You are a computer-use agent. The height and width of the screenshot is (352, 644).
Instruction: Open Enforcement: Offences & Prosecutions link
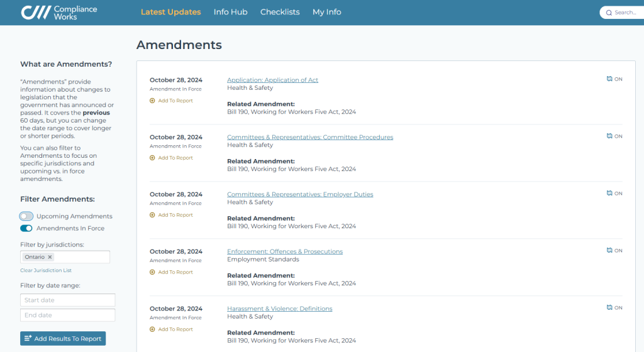(285, 251)
